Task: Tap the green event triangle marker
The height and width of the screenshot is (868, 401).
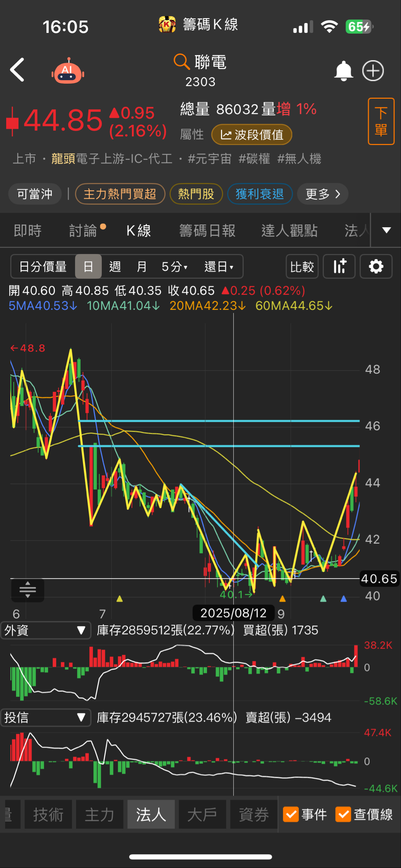Action: pos(323,599)
